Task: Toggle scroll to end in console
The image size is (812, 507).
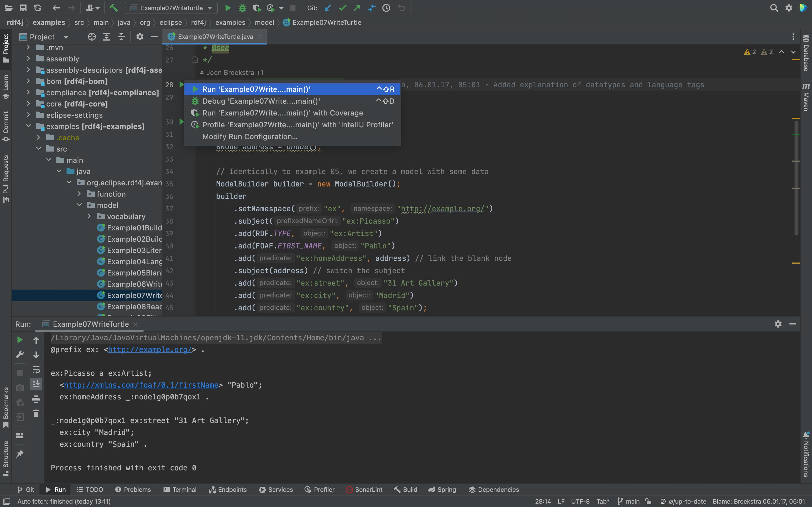Action: [36, 384]
